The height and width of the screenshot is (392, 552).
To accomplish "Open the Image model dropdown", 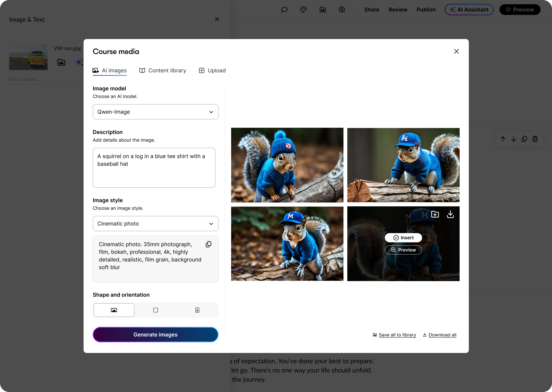I will click(155, 112).
